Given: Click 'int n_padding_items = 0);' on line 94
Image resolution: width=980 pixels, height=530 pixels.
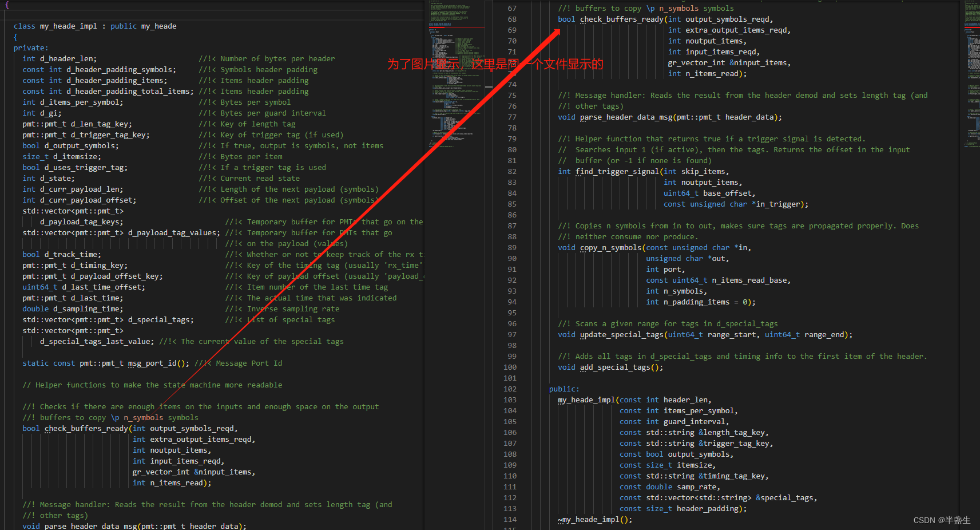Looking at the screenshot, I should (701, 302).
